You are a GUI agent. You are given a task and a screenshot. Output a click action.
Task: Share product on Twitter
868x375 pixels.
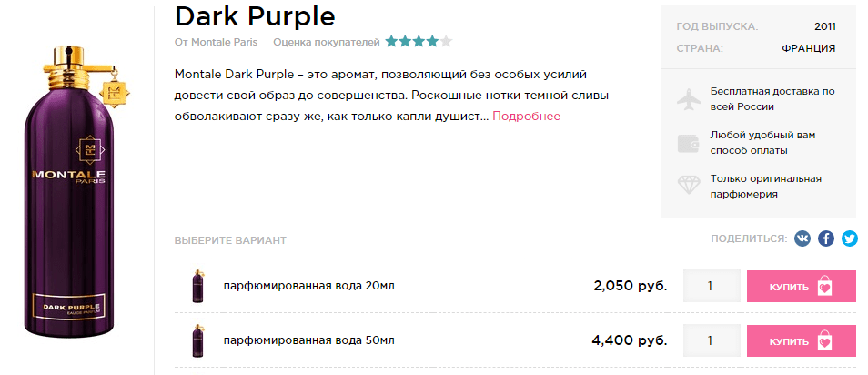pyautogui.click(x=850, y=238)
